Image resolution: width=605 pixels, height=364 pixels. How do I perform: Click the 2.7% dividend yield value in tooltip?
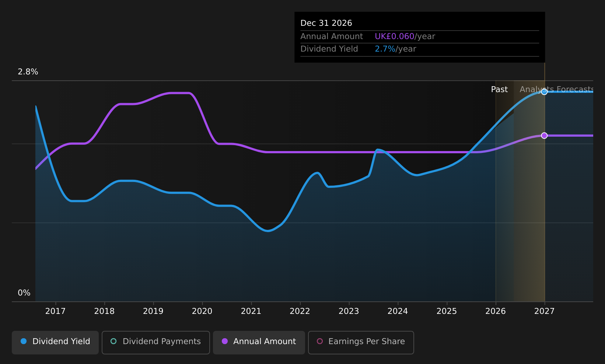coord(385,49)
